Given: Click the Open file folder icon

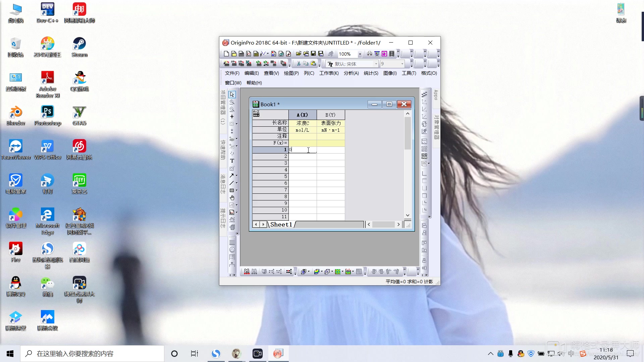Looking at the screenshot, I should tap(298, 54).
